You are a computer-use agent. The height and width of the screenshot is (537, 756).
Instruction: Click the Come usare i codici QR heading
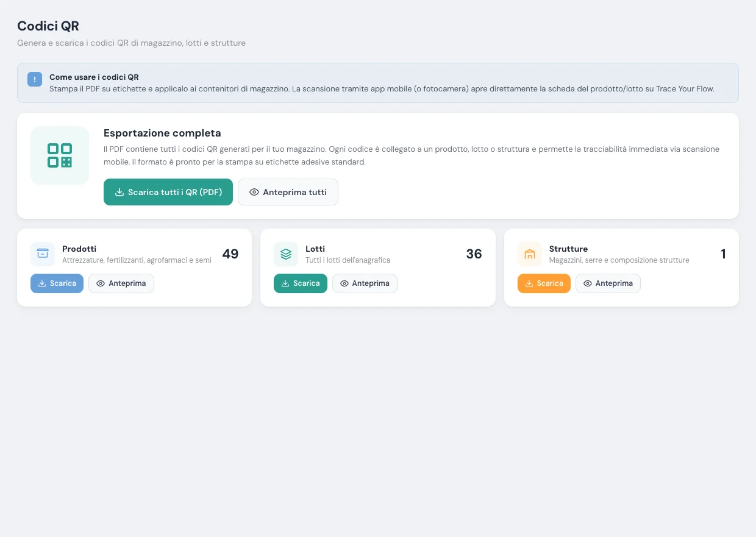(x=94, y=77)
